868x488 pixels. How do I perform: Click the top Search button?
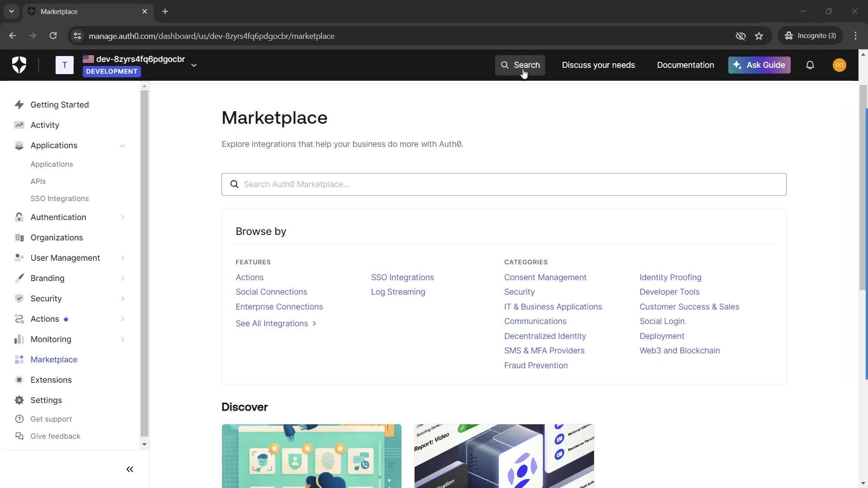[x=520, y=65]
